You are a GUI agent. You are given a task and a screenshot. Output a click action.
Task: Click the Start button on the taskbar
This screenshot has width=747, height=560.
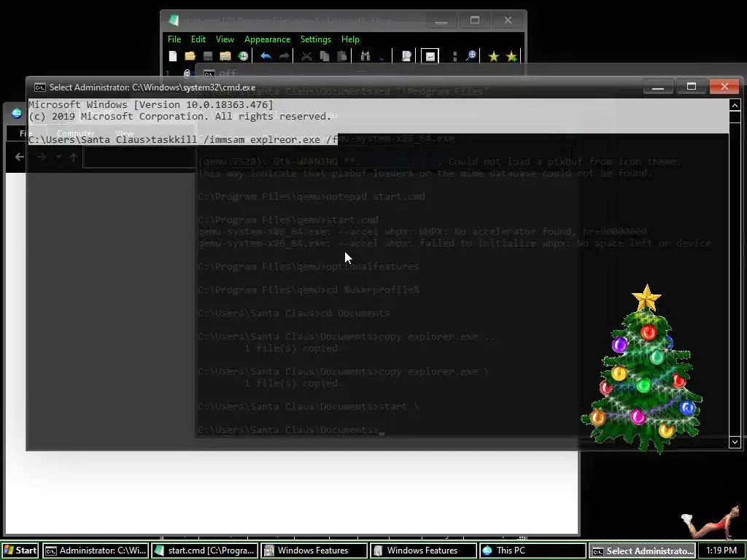point(20,551)
